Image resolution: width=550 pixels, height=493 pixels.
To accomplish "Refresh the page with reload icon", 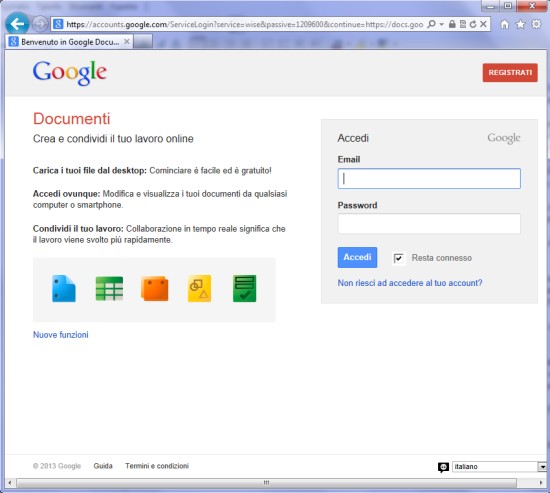I will pos(473,24).
